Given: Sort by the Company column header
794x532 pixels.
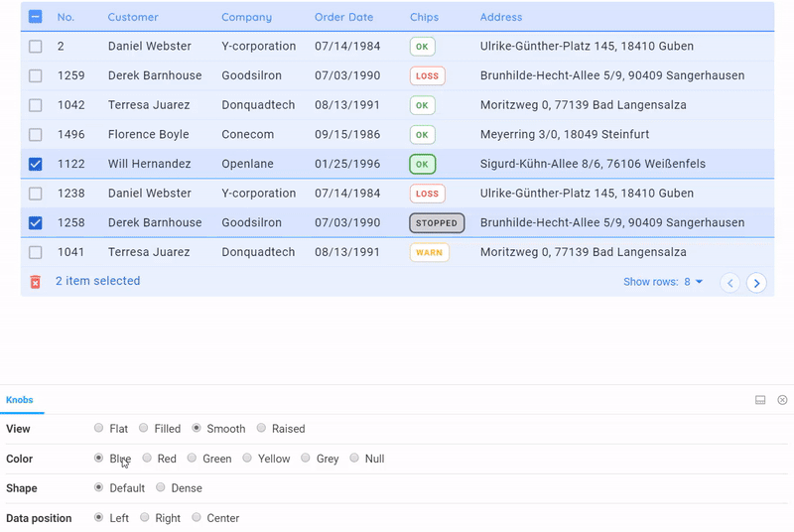Looking at the screenshot, I should coord(246,17).
